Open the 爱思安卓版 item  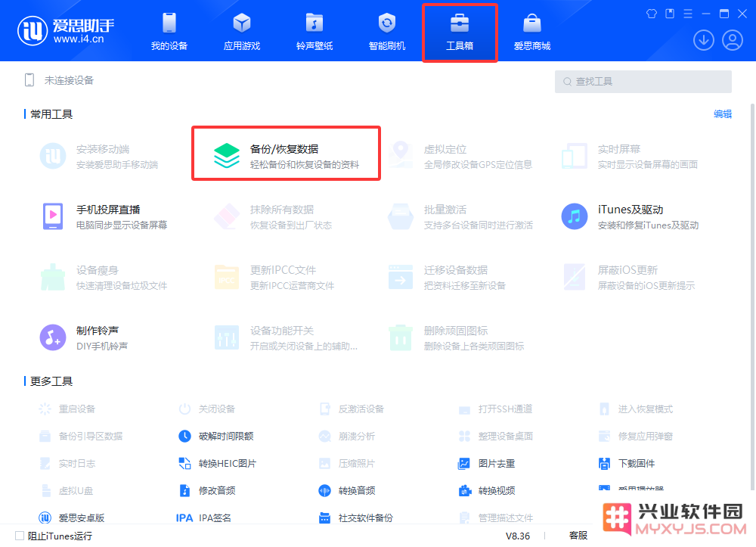71,517
